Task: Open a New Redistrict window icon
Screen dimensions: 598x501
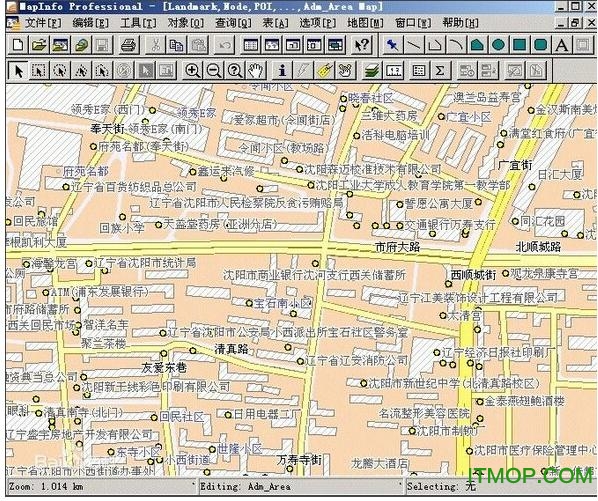Action: pos(335,45)
